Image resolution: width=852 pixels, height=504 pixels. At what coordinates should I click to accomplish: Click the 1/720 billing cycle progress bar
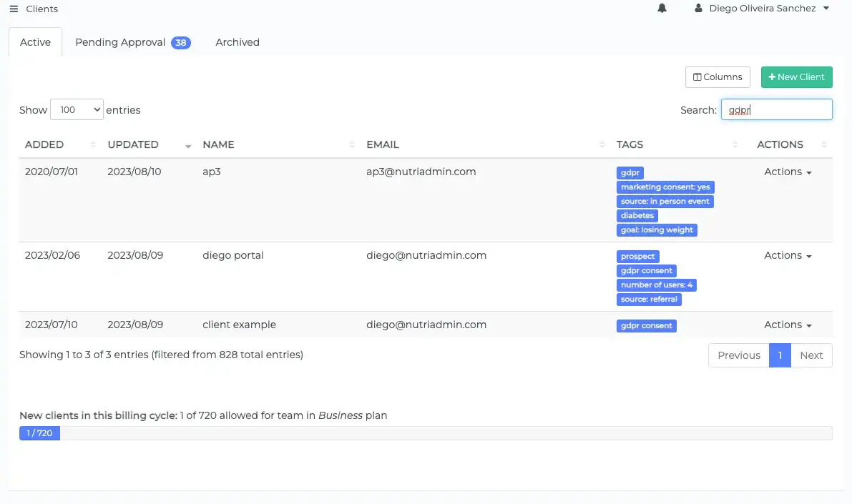(39, 433)
